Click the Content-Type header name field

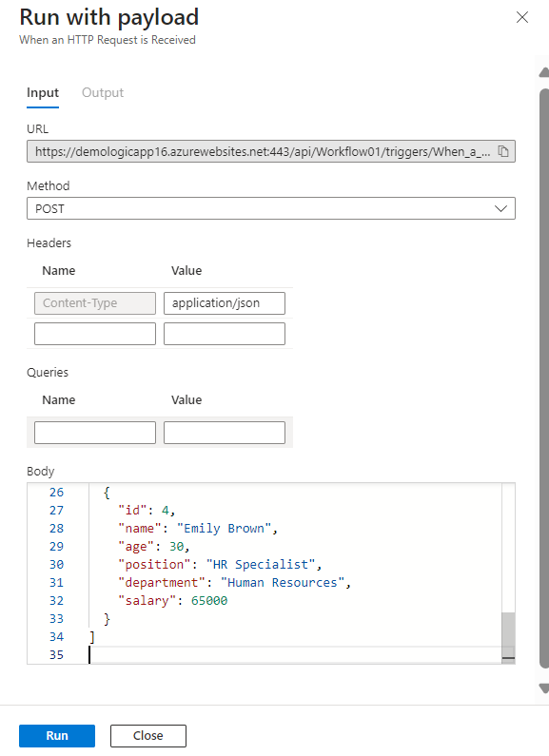tap(95, 303)
